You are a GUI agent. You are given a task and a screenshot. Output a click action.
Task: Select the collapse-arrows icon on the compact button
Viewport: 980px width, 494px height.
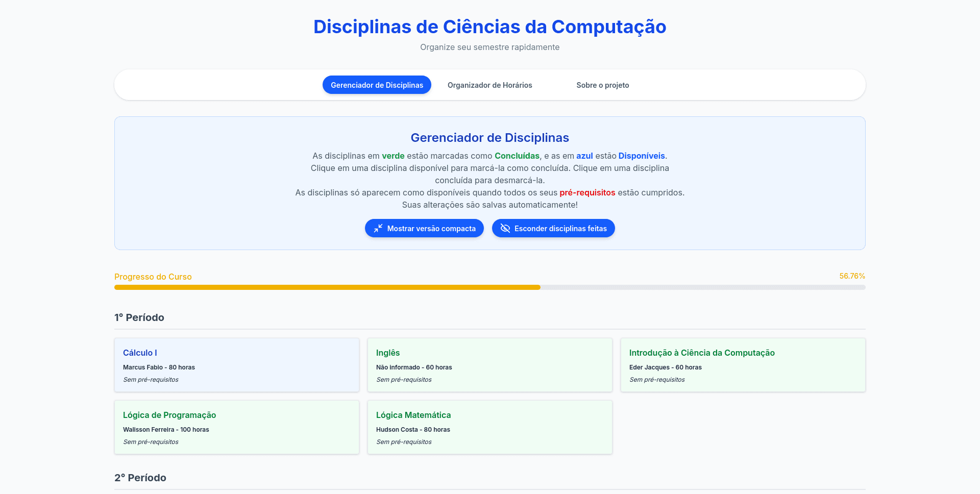[x=378, y=228]
